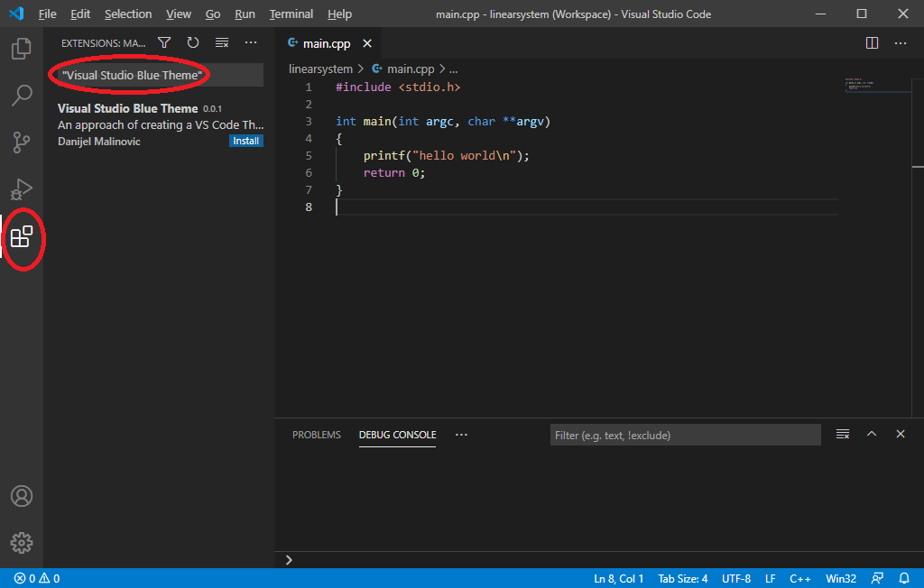Click linearsystem in the breadcrumb
This screenshot has height=588, width=924.
(x=320, y=69)
